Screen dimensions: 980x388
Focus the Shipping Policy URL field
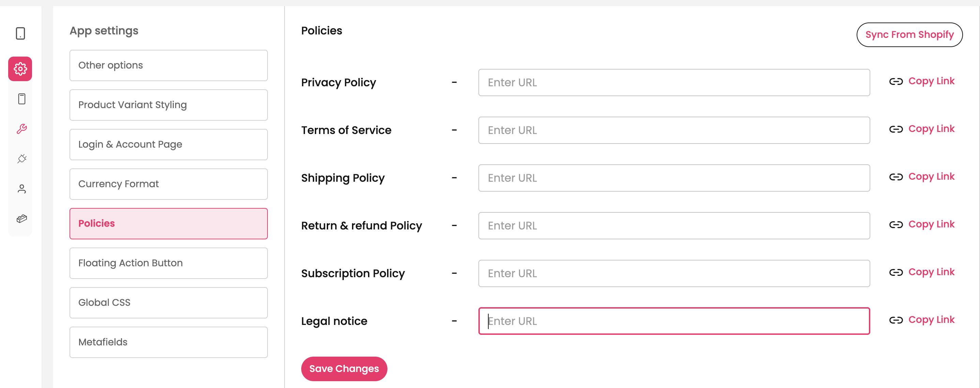[x=674, y=178]
